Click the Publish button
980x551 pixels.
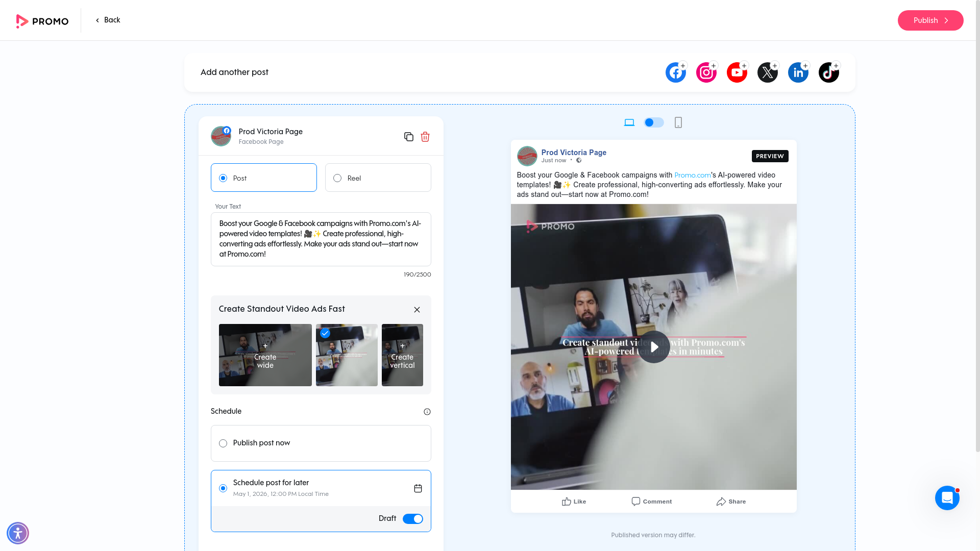(x=930, y=20)
